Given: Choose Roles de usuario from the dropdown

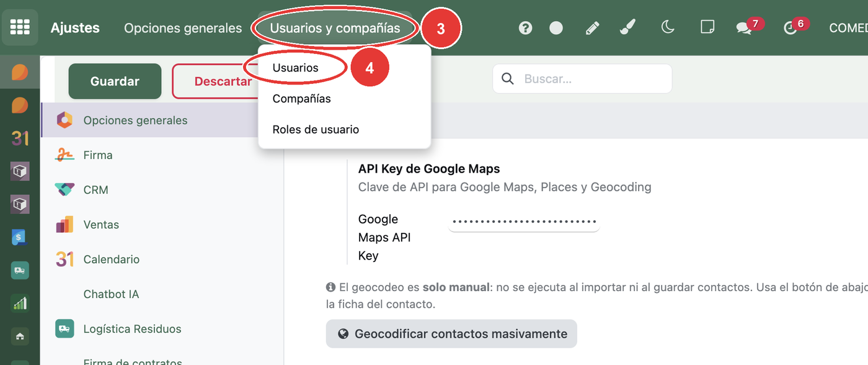Looking at the screenshot, I should tap(316, 130).
